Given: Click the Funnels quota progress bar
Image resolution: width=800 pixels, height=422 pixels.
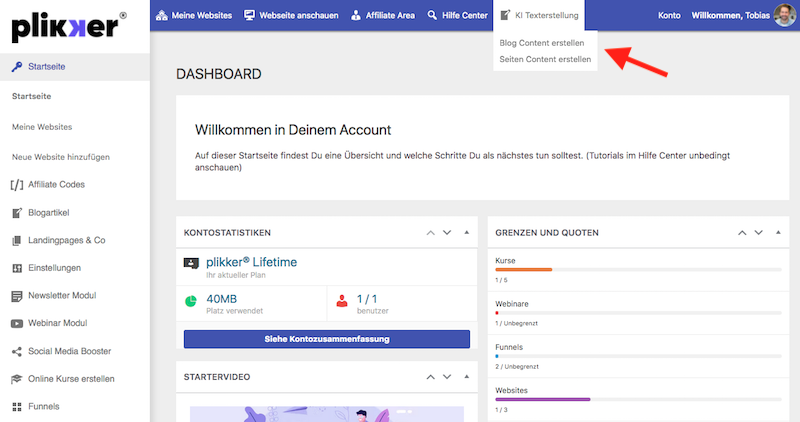Looking at the screenshot, I should (638, 356).
